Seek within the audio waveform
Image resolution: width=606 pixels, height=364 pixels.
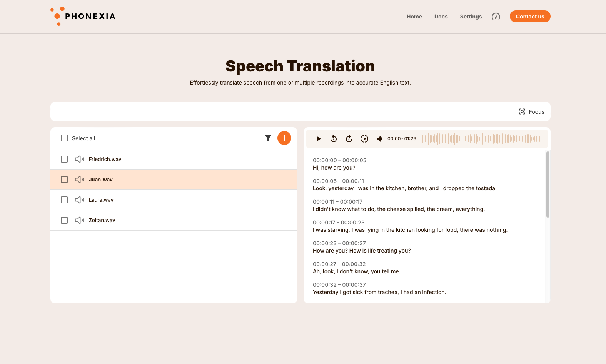pyautogui.click(x=482, y=139)
